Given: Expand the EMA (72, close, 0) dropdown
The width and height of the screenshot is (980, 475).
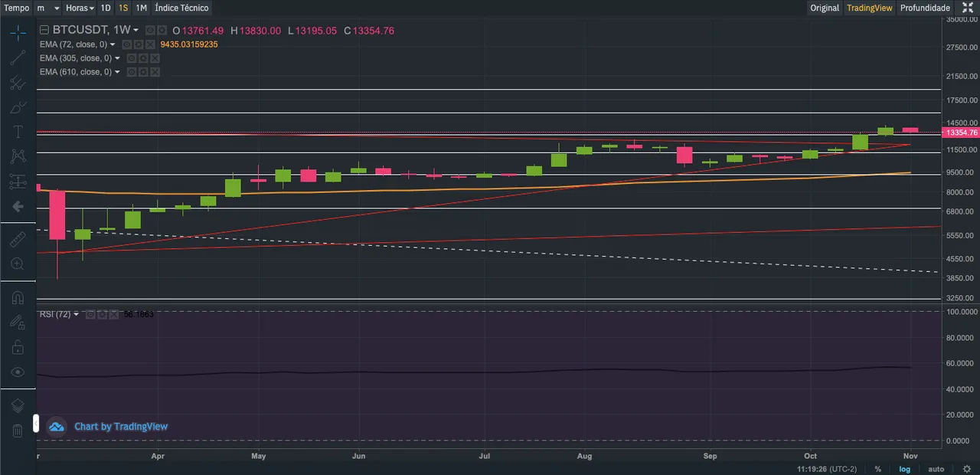Looking at the screenshot, I should coord(113,44).
